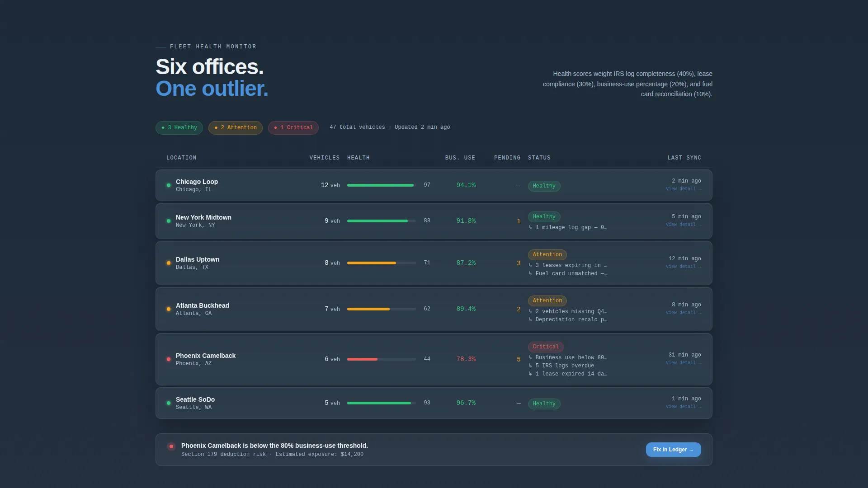This screenshot has width=868, height=488.
Task: Select the New York Midtown location name
Action: [x=203, y=217]
